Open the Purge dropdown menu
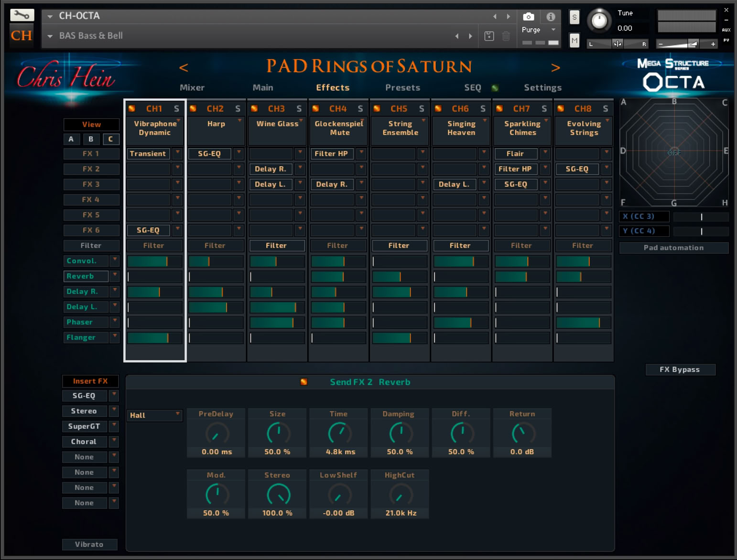This screenshot has height=560, width=737. point(539,30)
